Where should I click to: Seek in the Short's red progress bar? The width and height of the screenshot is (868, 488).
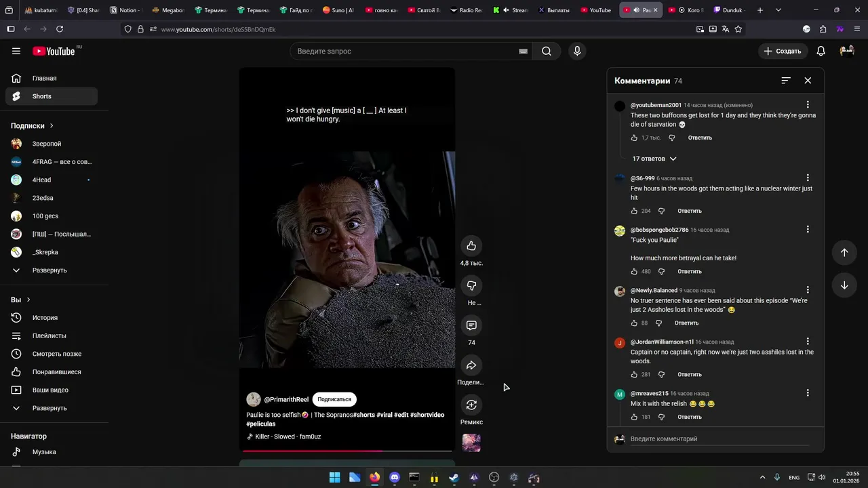pyautogui.click(x=347, y=450)
